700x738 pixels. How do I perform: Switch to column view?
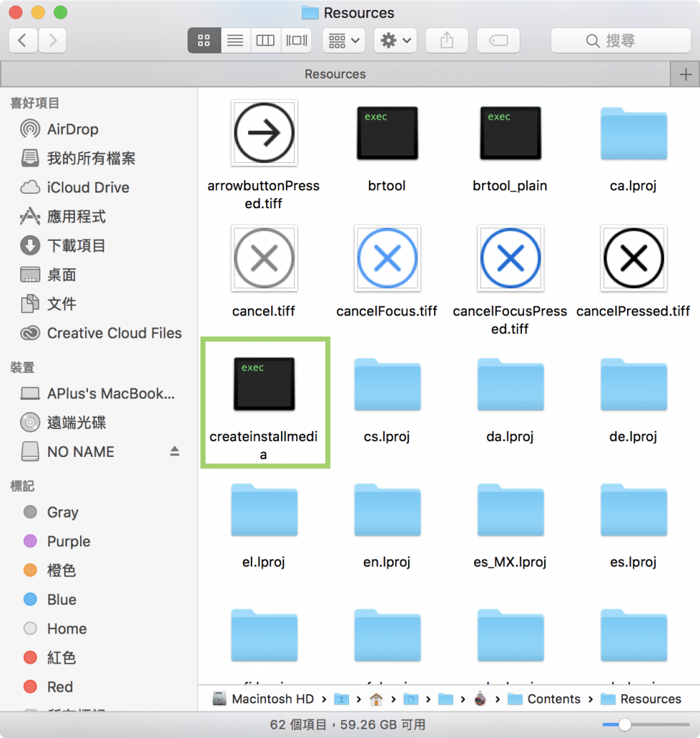(x=265, y=40)
